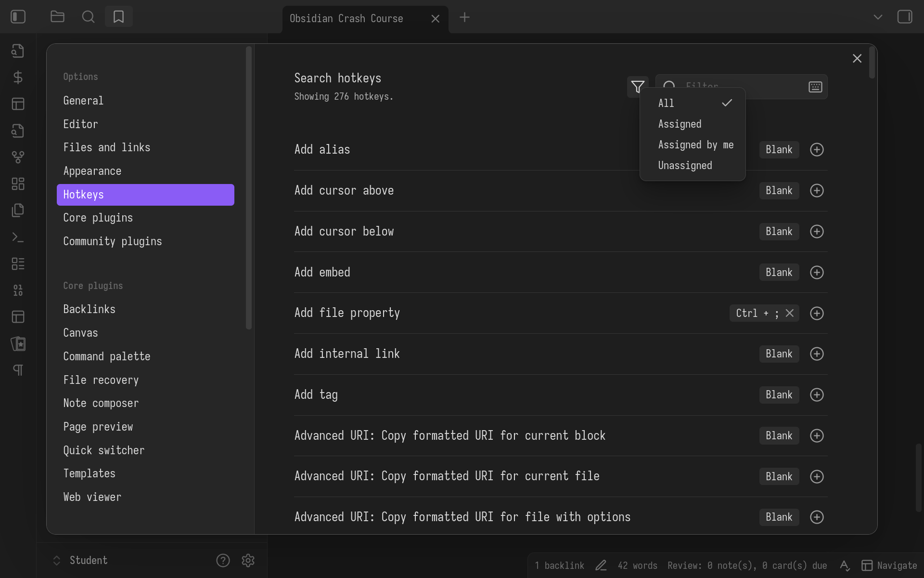924x578 pixels.
Task: Click the pencil editing mode icon in status bar
Action: [x=601, y=565]
